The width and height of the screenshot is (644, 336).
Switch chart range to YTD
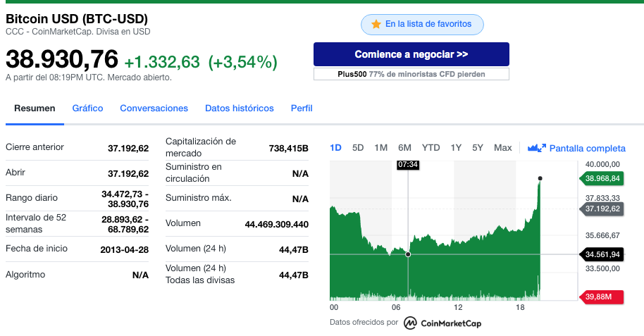[431, 148]
